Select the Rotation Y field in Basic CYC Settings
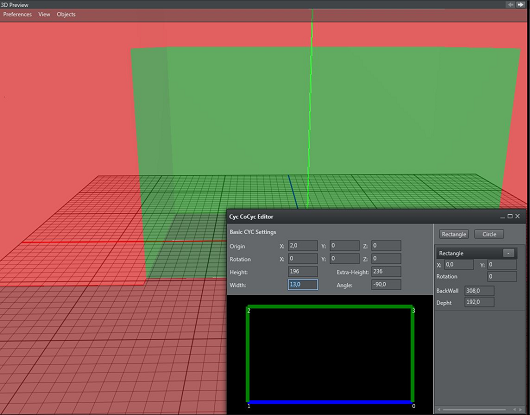 tap(345, 259)
